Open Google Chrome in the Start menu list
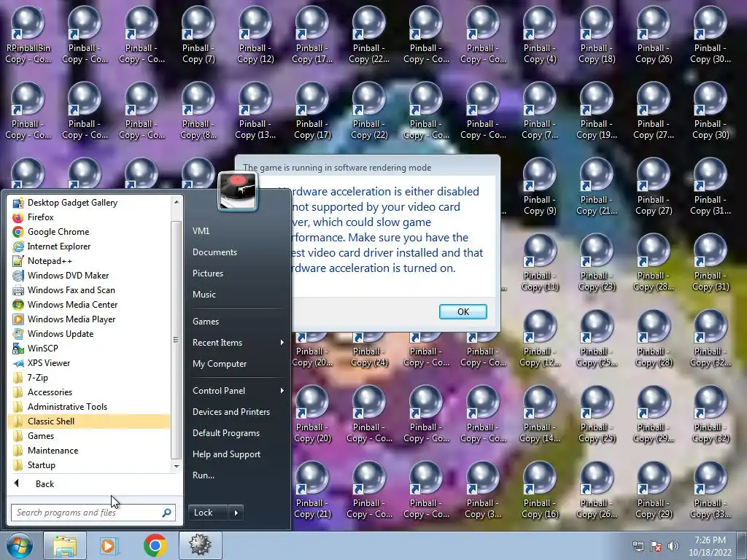 click(89, 232)
